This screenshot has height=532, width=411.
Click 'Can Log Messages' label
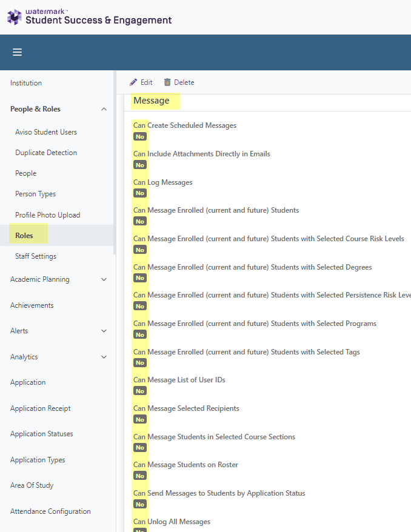click(x=163, y=182)
